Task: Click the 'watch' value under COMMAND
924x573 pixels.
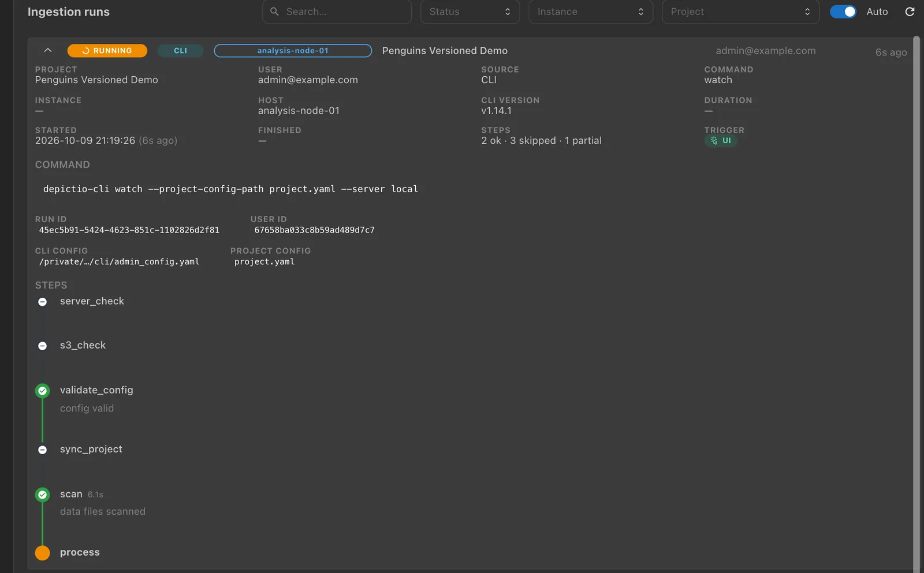Action: click(718, 80)
